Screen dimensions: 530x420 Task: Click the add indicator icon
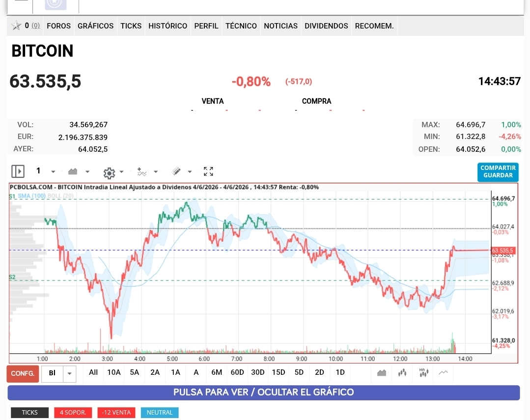141,172
